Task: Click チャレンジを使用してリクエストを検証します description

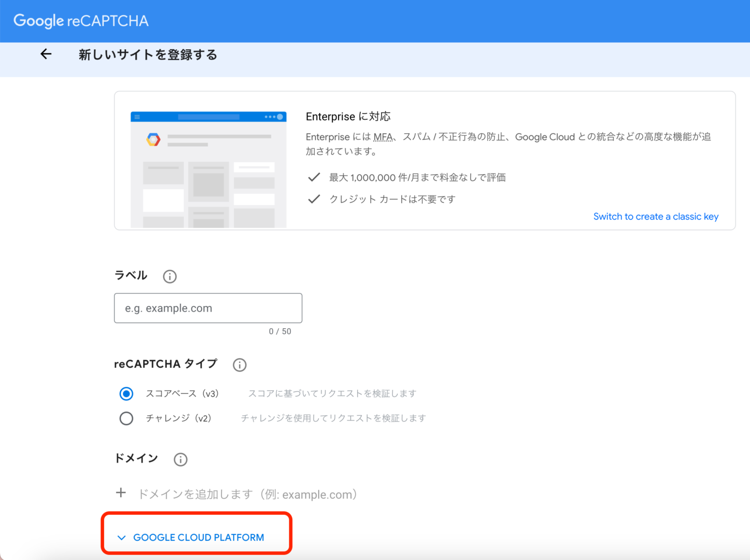Action: coord(333,418)
